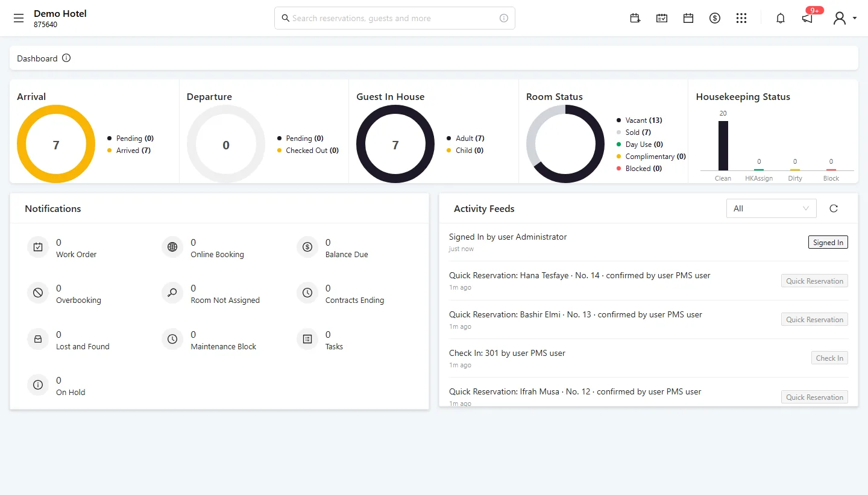868x495 pixels.
Task: Open the user profile menu
Action: pos(844,18)
